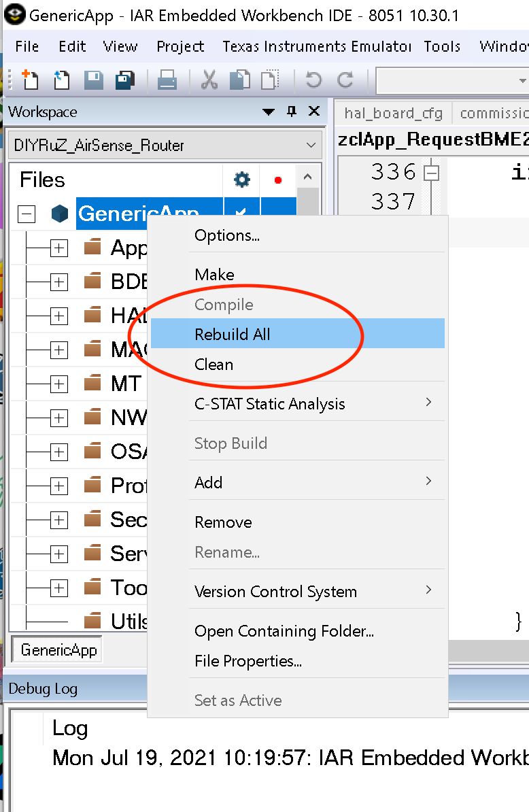Screen dimensions: 529x812
Task: Click the Cut scissors icon
Action: click(209, 80)
